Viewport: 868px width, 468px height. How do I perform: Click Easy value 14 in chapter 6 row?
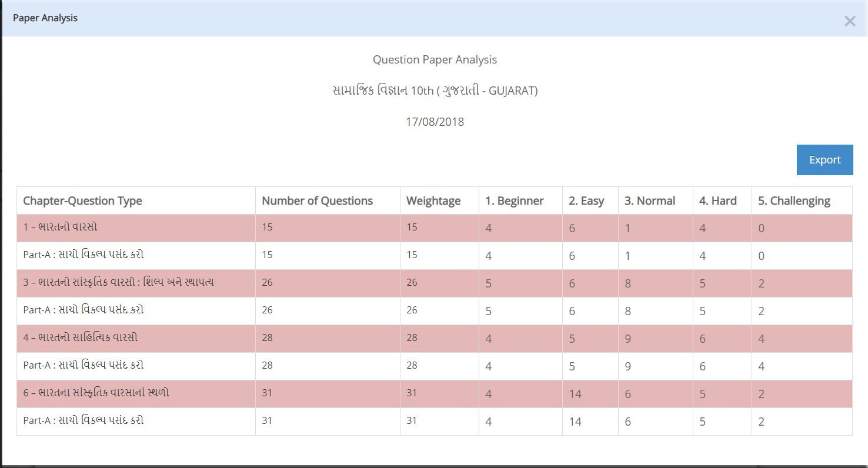(x=575, y=394)
